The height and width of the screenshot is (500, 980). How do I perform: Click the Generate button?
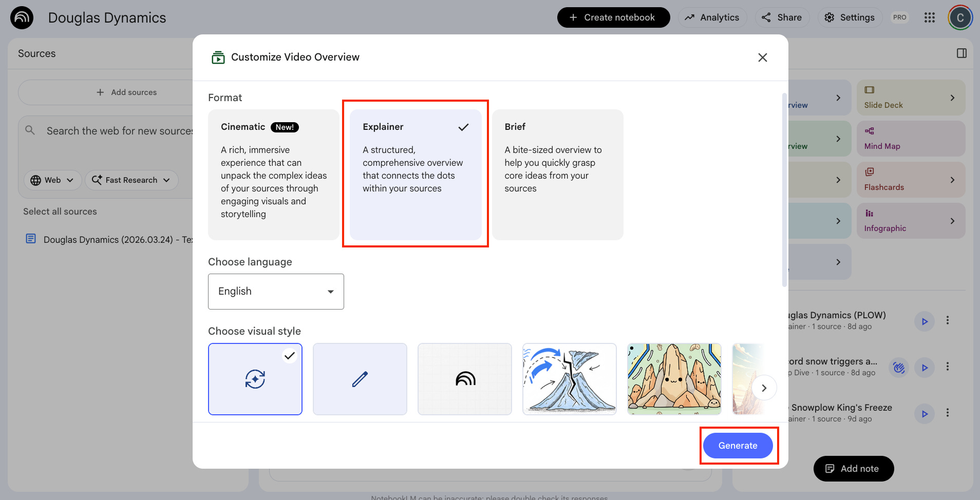[x=738, y=446]
